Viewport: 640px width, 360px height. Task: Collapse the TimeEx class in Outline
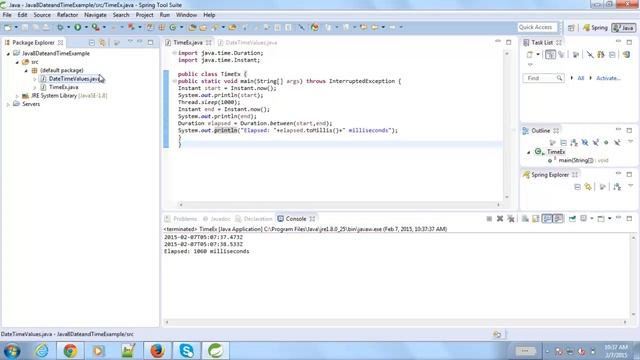pyautogui.click(x=529, y=152)
